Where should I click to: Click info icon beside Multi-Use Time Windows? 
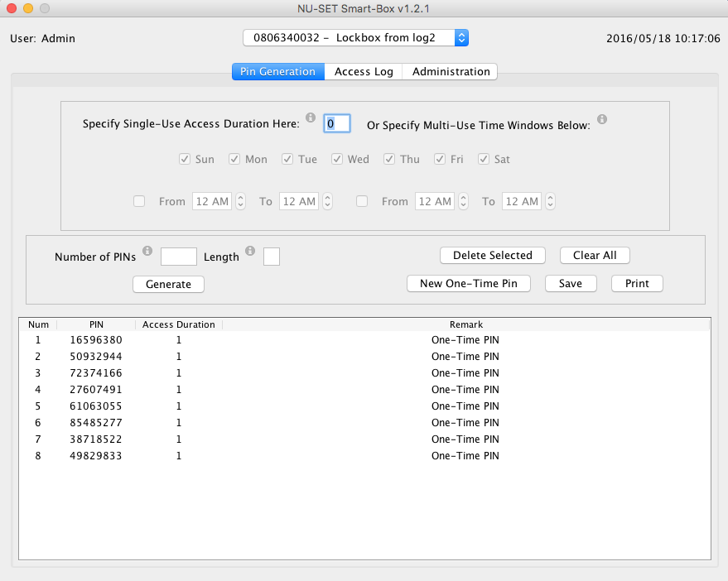[602, 119]
